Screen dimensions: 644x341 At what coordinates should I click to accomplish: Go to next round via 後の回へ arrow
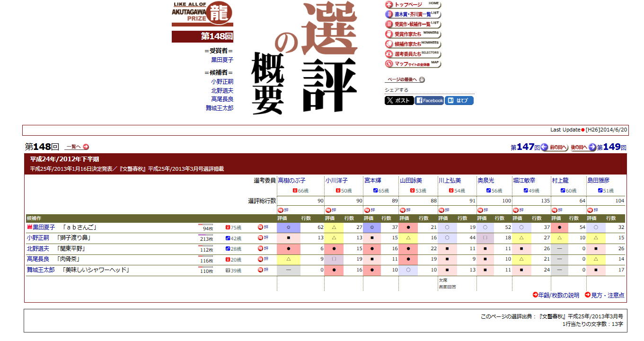[583, 148]
